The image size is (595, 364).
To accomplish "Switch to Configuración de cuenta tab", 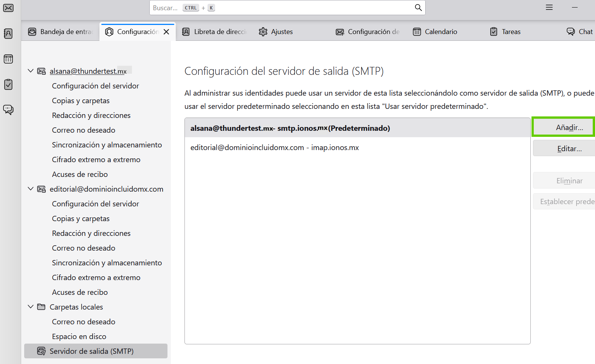I will click(x=368, y=32).
